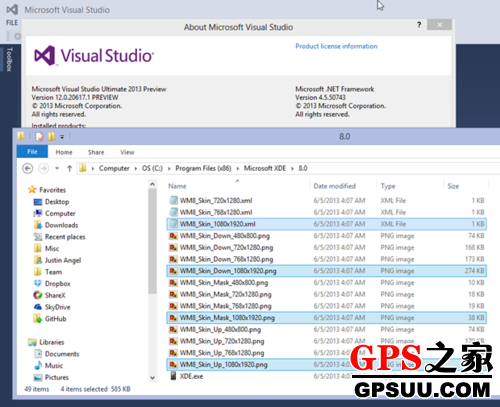Select WM8_Skin_Down_768x1280.png file

327,259
